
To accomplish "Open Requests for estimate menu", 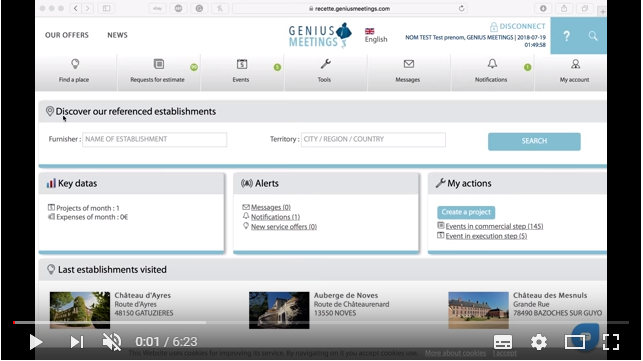I will click(159, 72).
